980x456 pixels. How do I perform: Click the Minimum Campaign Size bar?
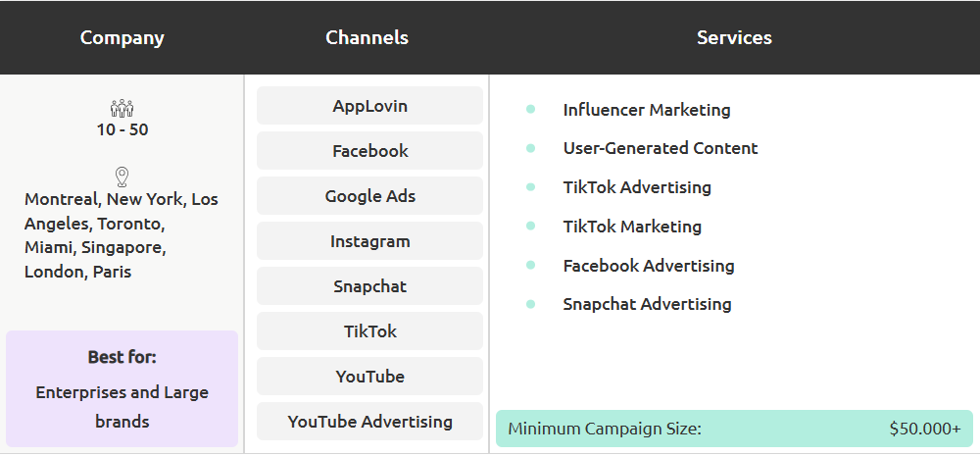pos(734,429)
